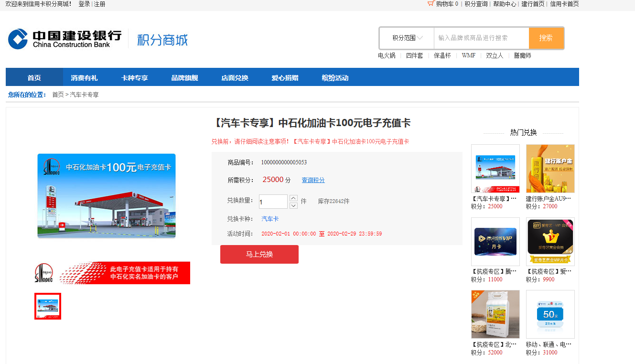This screenshot has height=364, width=635.
Task: Click the 查询积分 link beside required points
Action: coord(313,180)
